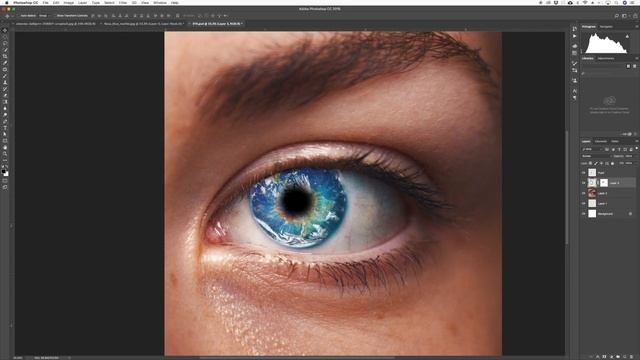
Task: Click the histogram cached data warning icon
Action: coord(627,36)
